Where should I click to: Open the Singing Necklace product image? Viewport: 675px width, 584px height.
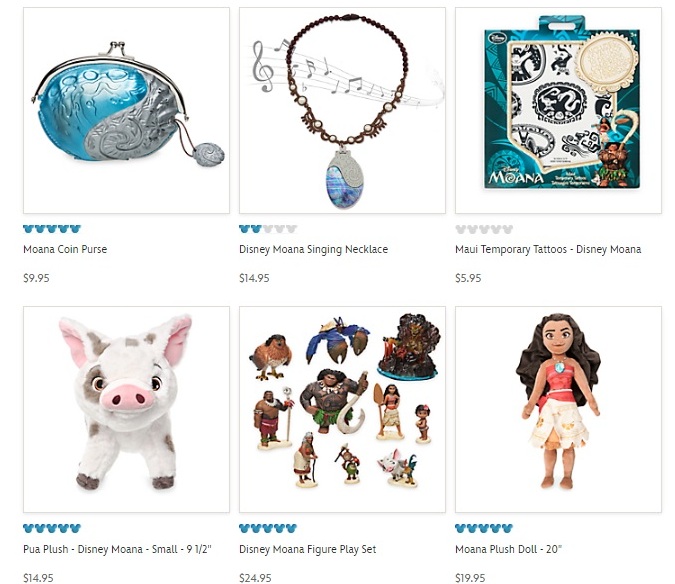[x=342, y=110]
